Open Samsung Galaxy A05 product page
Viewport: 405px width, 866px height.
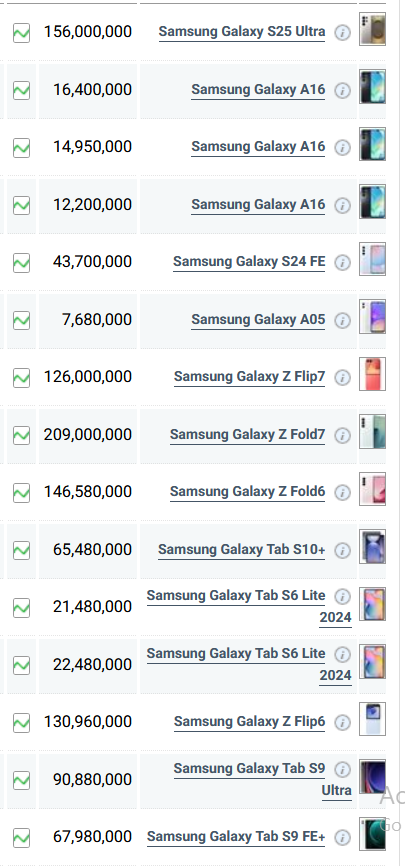point(258,319)
